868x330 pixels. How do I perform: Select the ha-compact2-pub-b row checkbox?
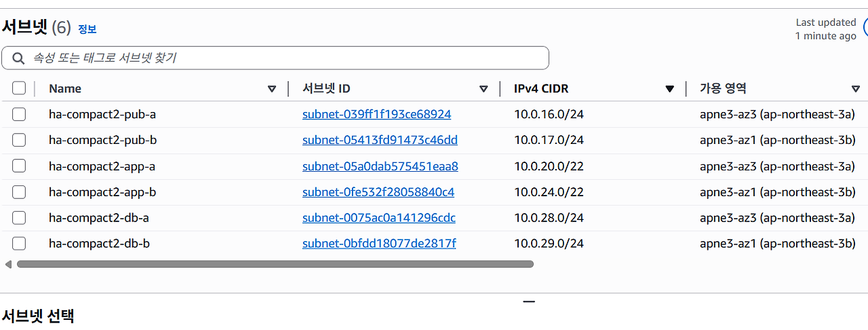pos(19,140)
